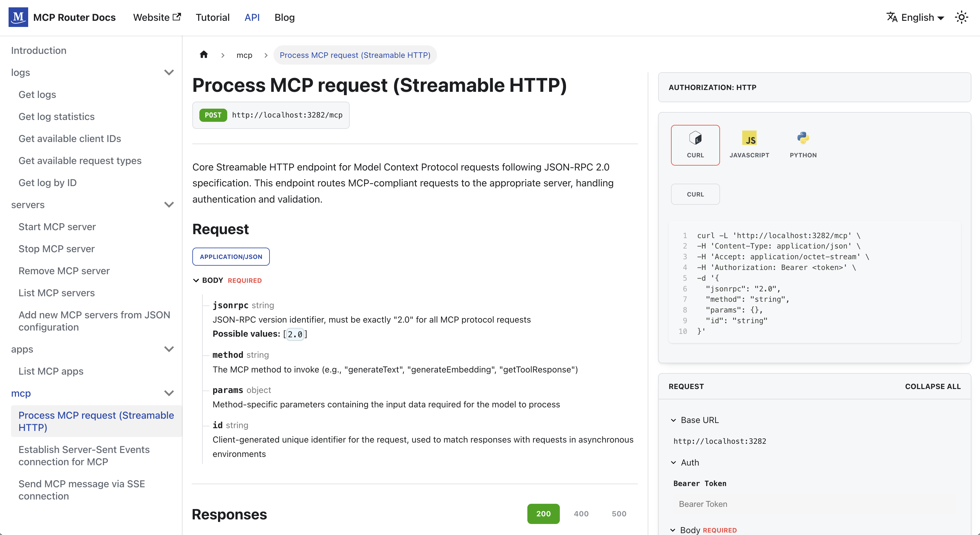Click the Authorization Bearer code line
This screenshot has height=535, width=980.
click(x=776, y=267)
